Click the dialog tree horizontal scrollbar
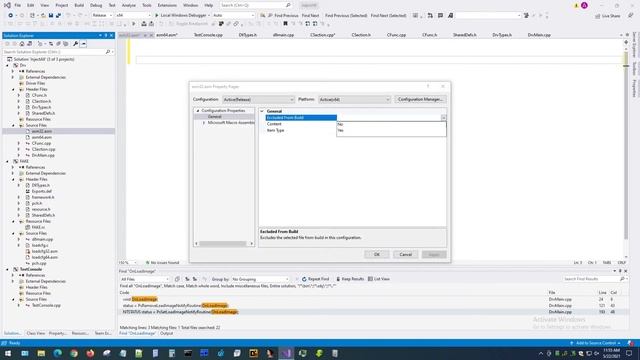 point(224,244)
